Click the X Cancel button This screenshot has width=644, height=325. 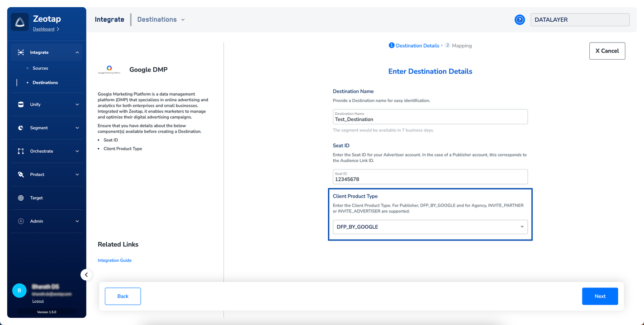(x=607, y=51)
